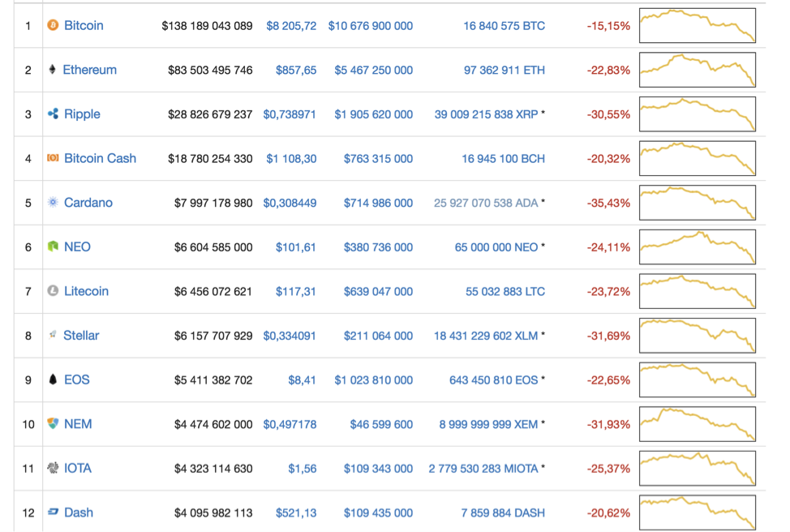The height and width of the screenshot is (532, 790).
Task: Click the IOTA logo icon
Action: click(52, 468)
